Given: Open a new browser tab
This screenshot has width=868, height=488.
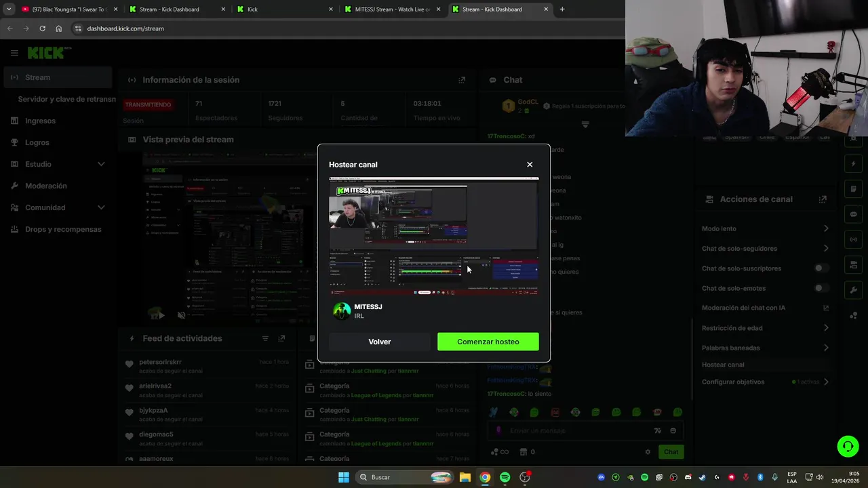Looking at the screenshot, I should click(x=562, y=9).
